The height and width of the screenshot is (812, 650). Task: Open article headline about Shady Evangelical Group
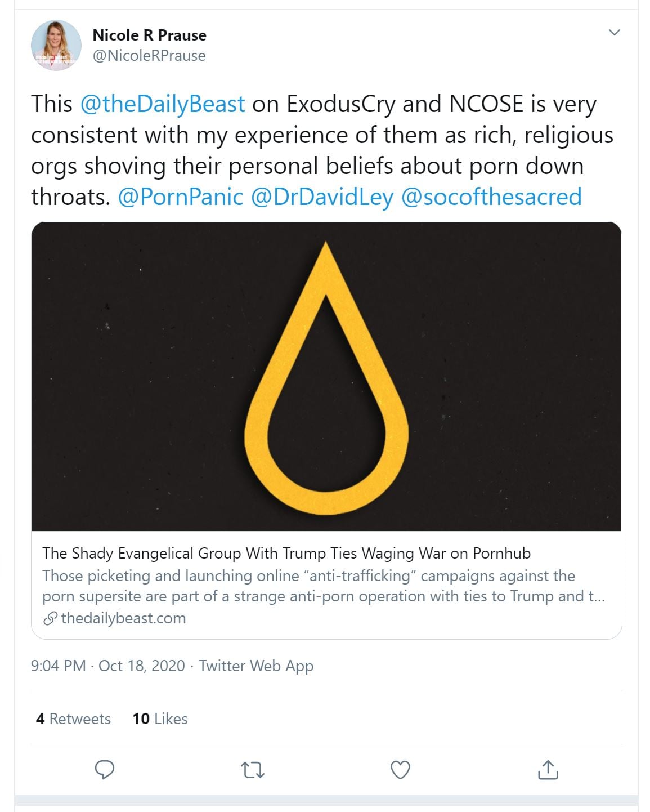[x=286, y=554]
